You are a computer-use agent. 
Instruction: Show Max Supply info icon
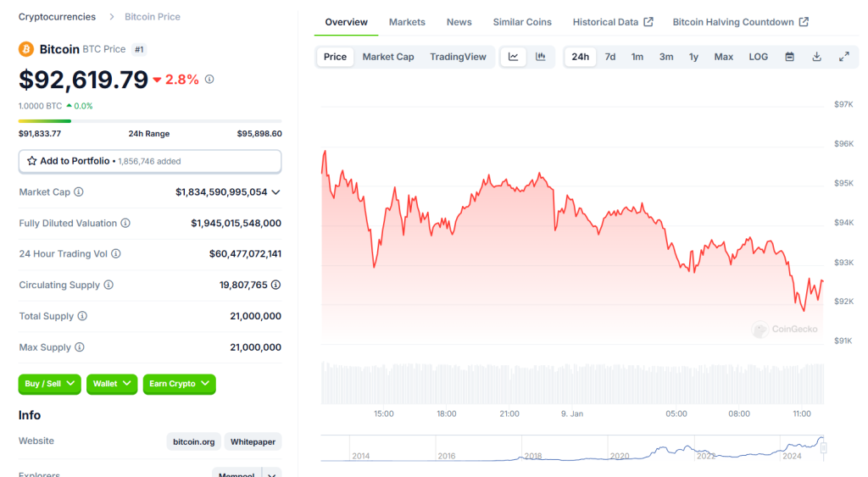[x=80, y=347]
